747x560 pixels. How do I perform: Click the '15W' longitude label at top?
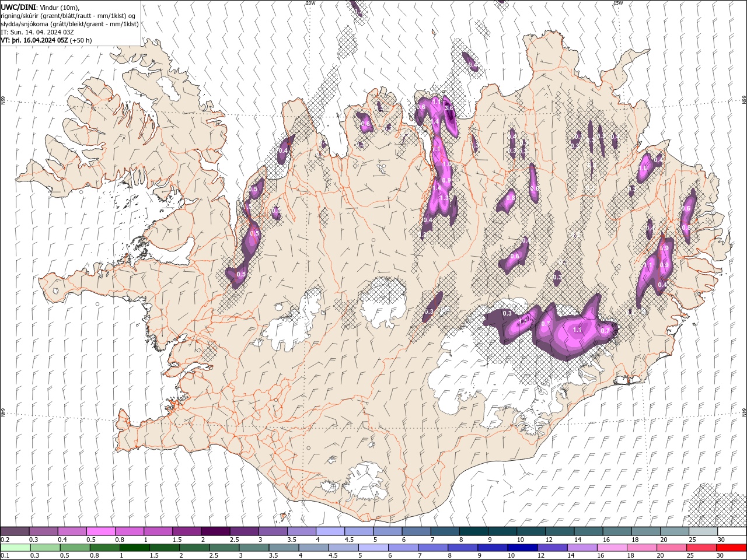coord(618,3)
